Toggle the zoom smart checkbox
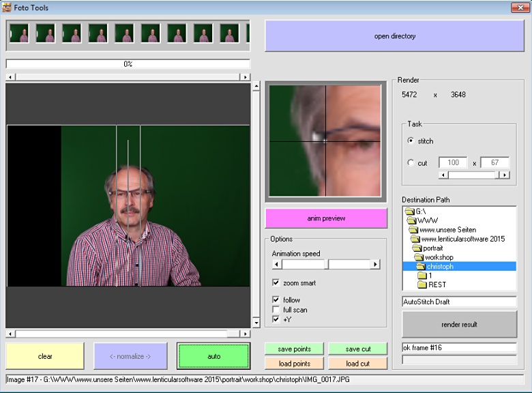The height and width of the screenshot is (393, 532). 276,282
